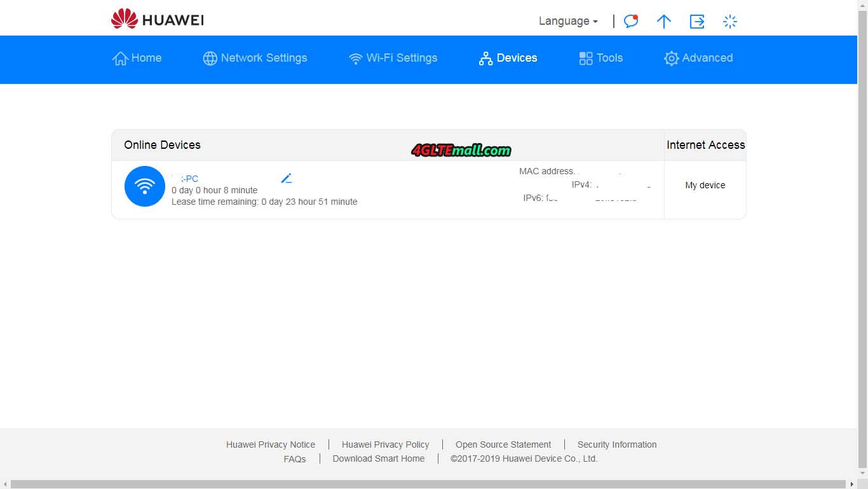Open the Tools tab
Image resolution: width=868 pixels, height=489 pixels.
[x=600, y=58]
